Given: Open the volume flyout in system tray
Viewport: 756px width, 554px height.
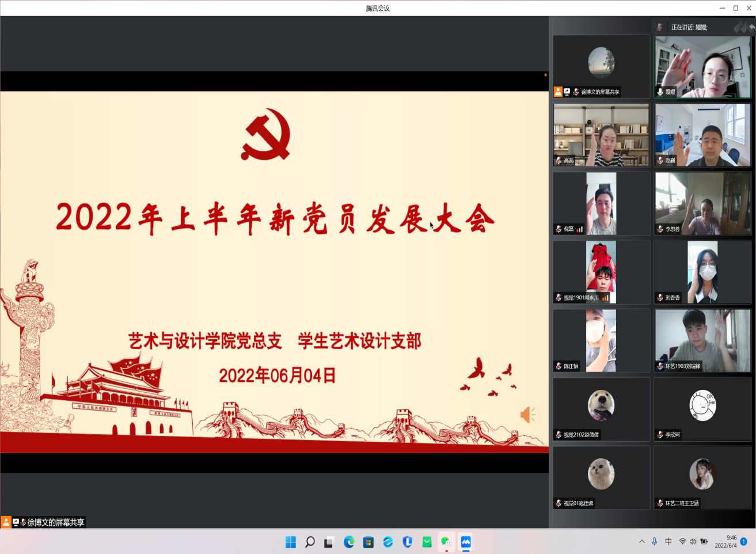Looking at the screenshot, I should coord(693,541).
